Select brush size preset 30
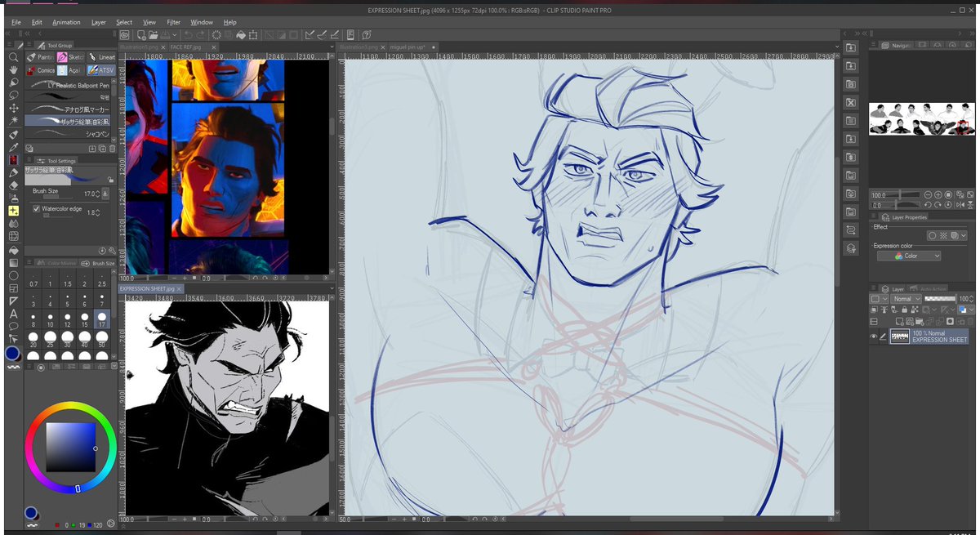980x535 pixels. coord(67,337)
